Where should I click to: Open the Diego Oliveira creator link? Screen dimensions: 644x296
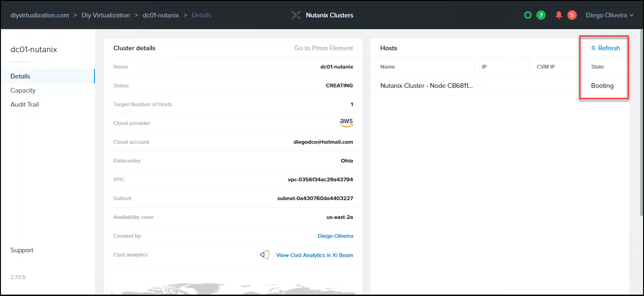pos(335,236)
